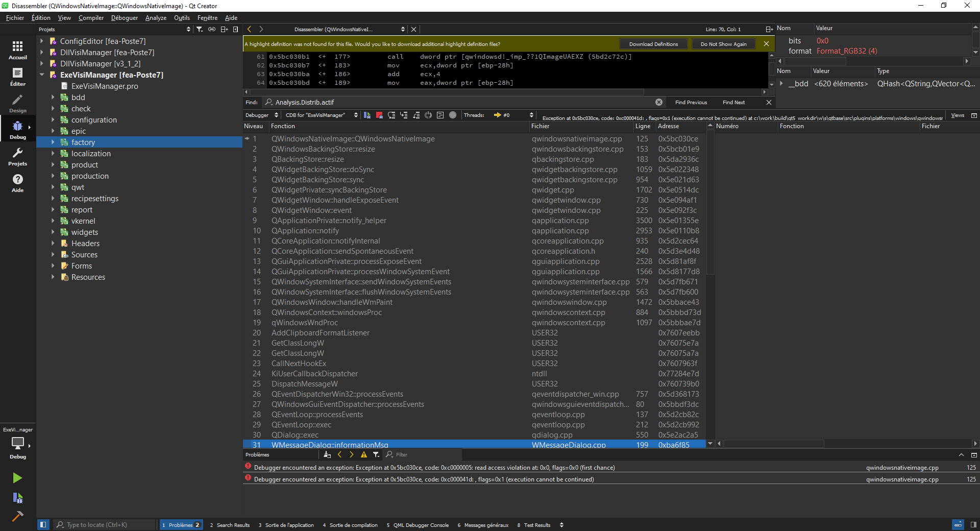Open the Déboguer menu

coord(125,18)
